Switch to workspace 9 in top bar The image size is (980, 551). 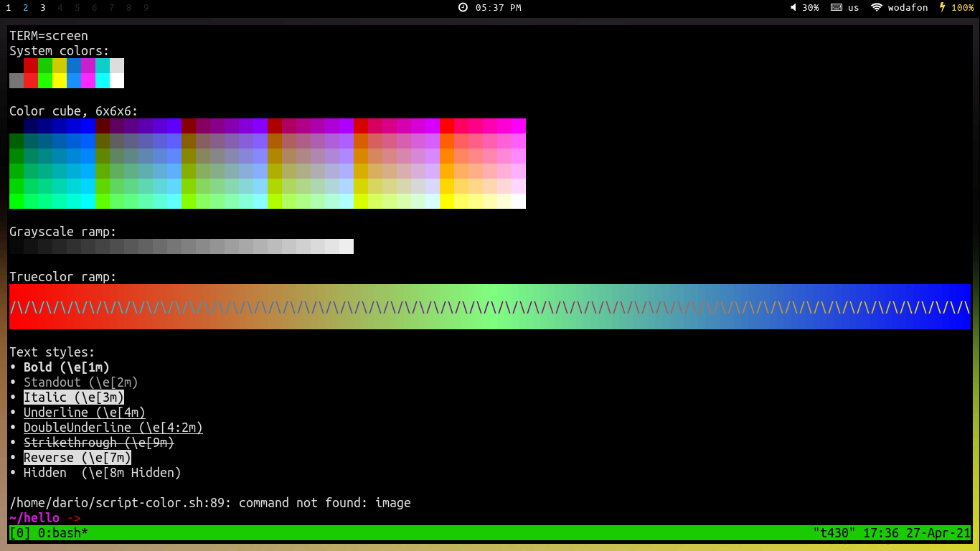(146, 7)
